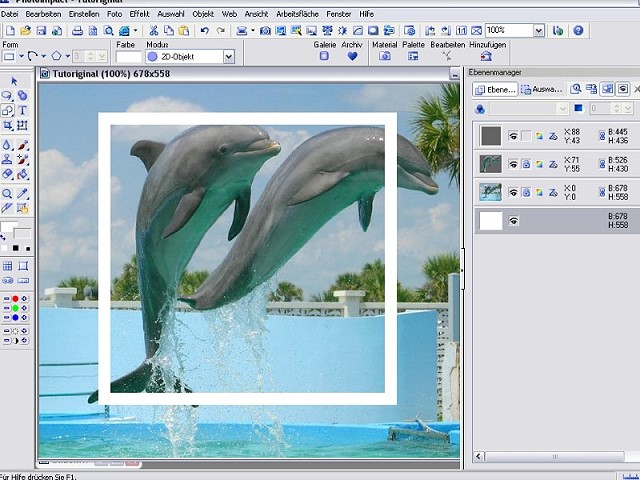Image resolution: width=640 pixels, height=480 pixels.
Task: Click the Undo arrow icon
Action: pos(204,31)
